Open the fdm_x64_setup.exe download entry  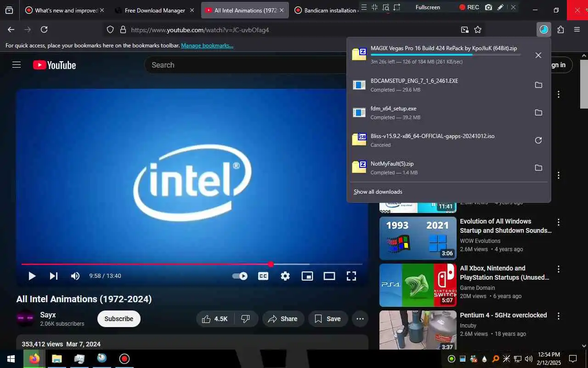[439, 113]
